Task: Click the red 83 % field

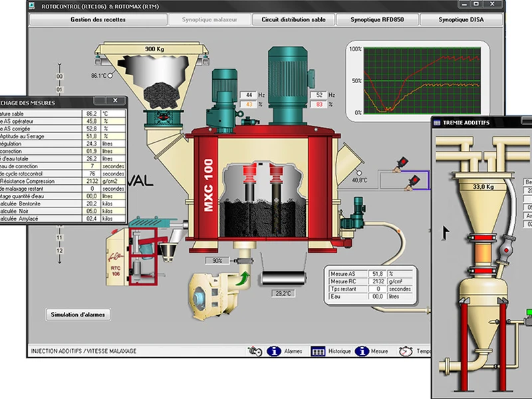Action: pyautogui.click(x=319, y=104)
